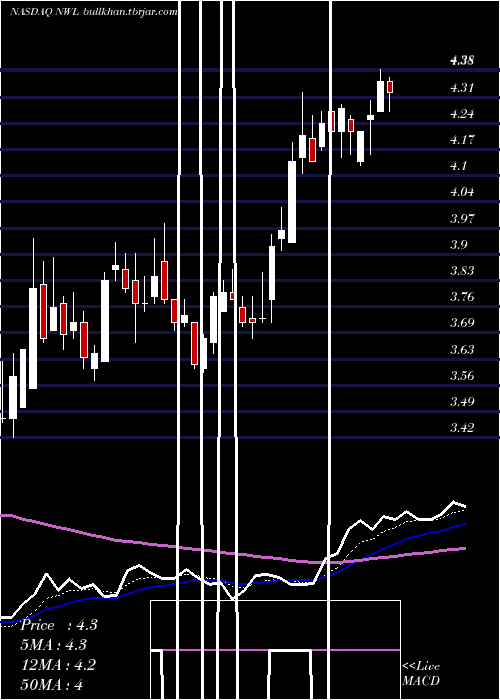
Task: Click the 3.63 price axis label
Action: (x=462, y=349)
